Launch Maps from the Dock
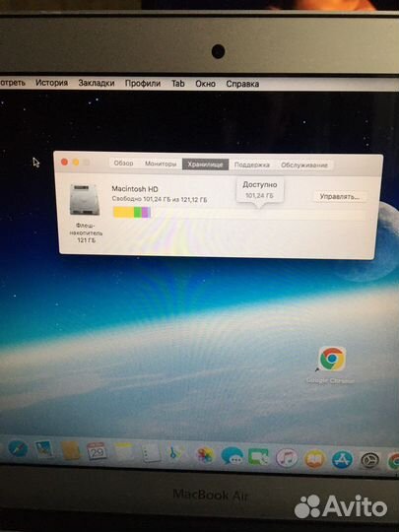 coord(177,453)
